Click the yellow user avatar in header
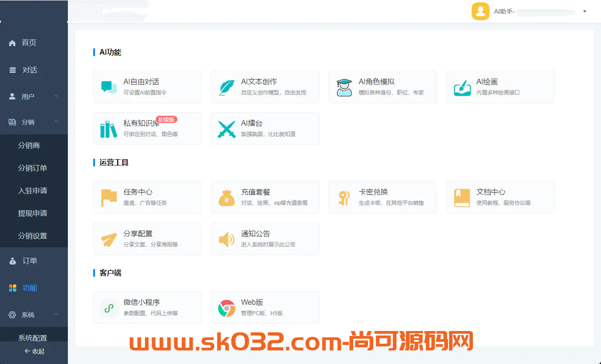Viewport: 601px width, 364px height. [x=481, y=11]
